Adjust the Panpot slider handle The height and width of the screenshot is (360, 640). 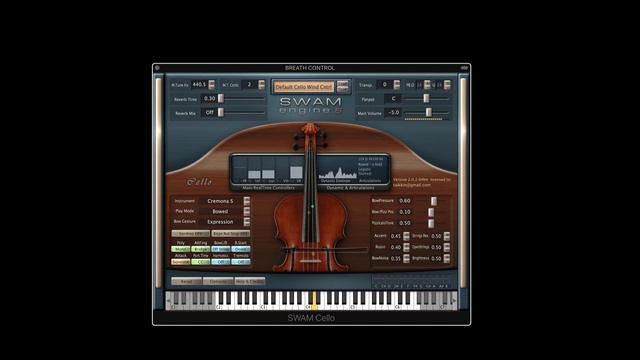(x=426, y=98)
